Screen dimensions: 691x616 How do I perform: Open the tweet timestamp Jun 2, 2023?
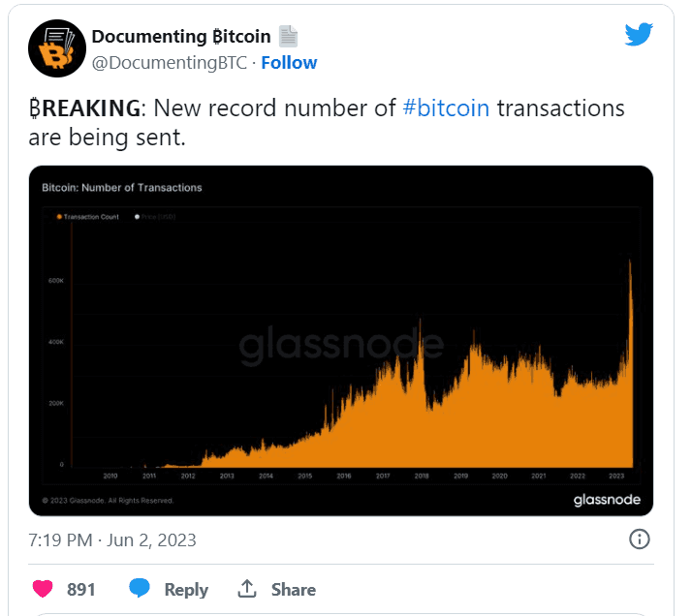pyautogui.click(x=112, y=539)
